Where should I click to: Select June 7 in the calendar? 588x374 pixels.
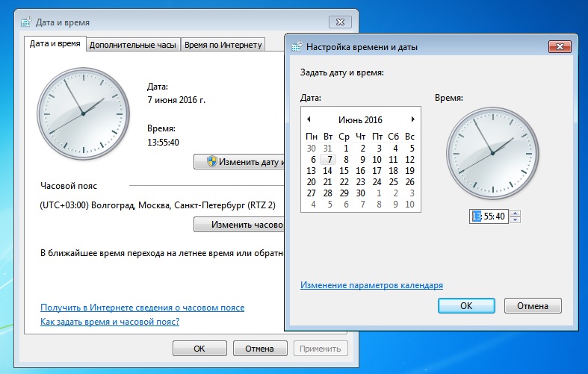(x=329, y=160)
